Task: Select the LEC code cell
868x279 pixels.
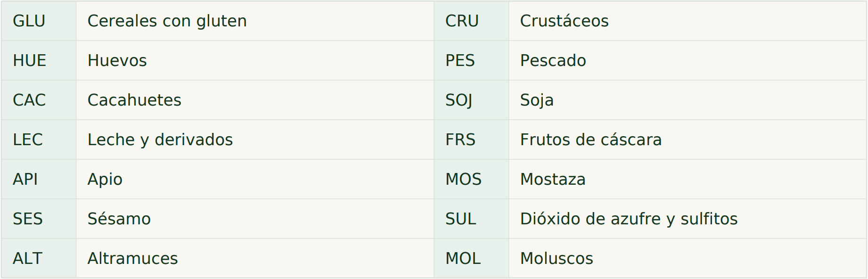Action: coord(39,139)
